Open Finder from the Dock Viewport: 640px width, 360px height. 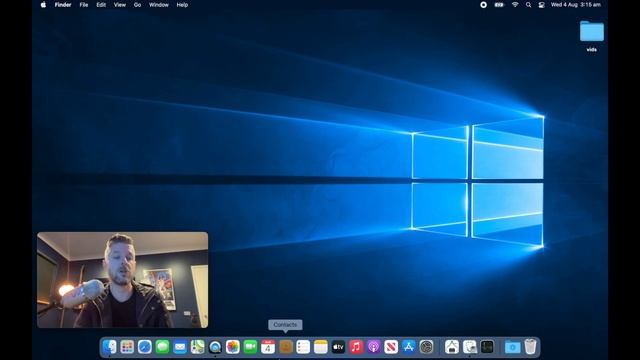pos(109,347)
